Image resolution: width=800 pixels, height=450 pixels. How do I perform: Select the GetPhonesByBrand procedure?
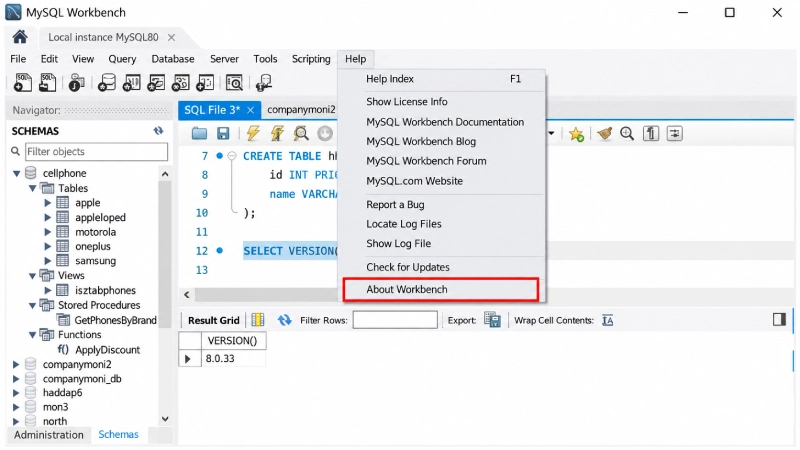click(115, 320)
